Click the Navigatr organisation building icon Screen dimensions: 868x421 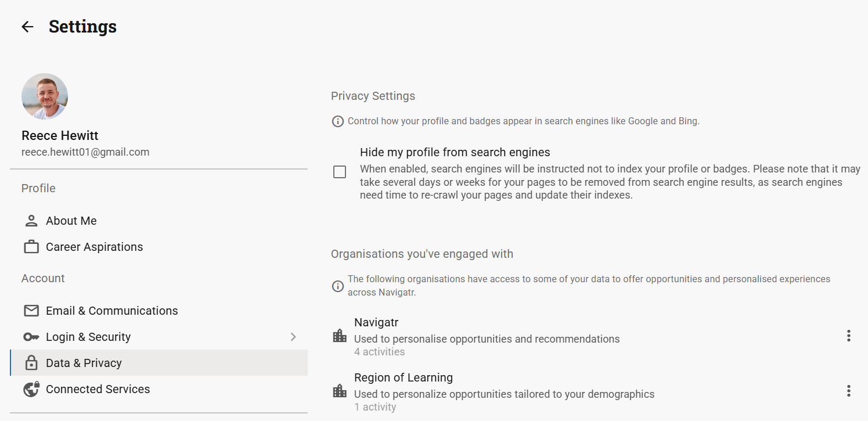pos(339,336)
